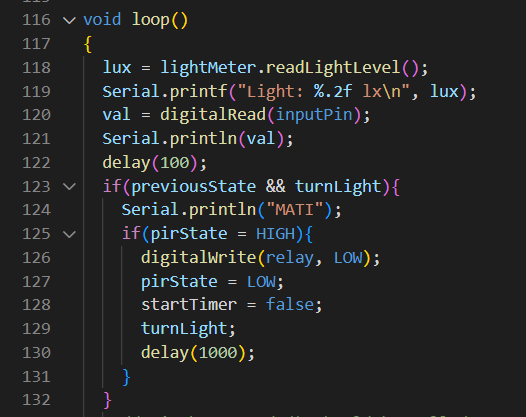
Task: Click line number 116 in gutter
Action: tap(36, 20)
